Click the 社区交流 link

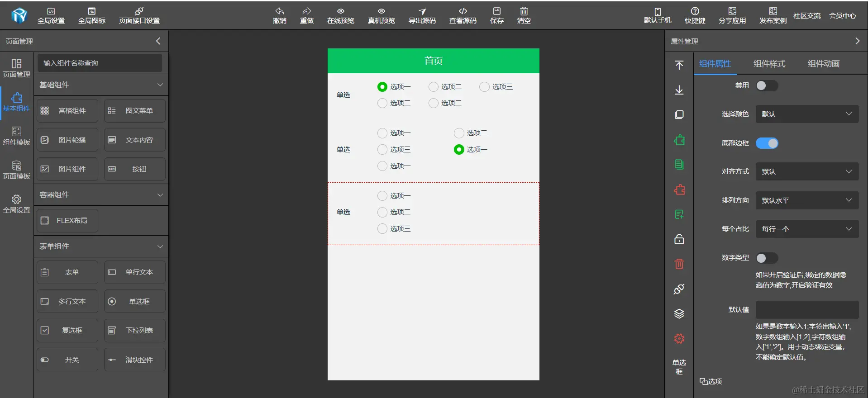coord(807,16)
